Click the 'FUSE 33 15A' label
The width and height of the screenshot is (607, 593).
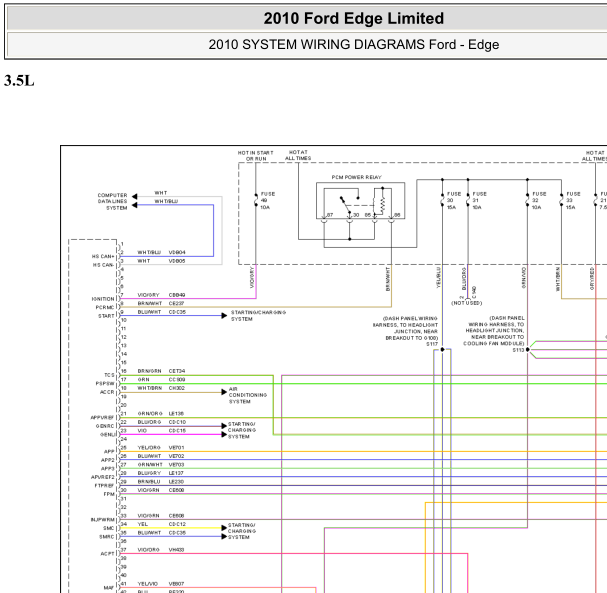[x=573, y=201]
